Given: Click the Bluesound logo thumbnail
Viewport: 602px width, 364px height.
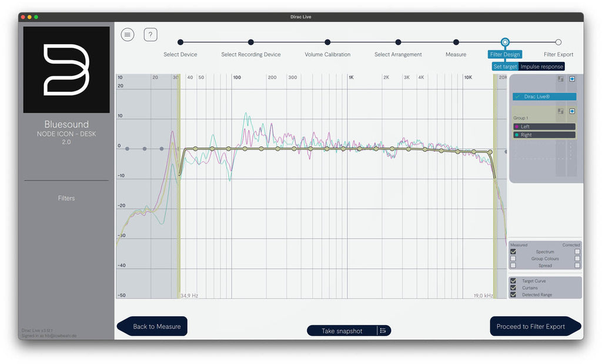Looking at the screenshot, I should (x=66, y=69).
